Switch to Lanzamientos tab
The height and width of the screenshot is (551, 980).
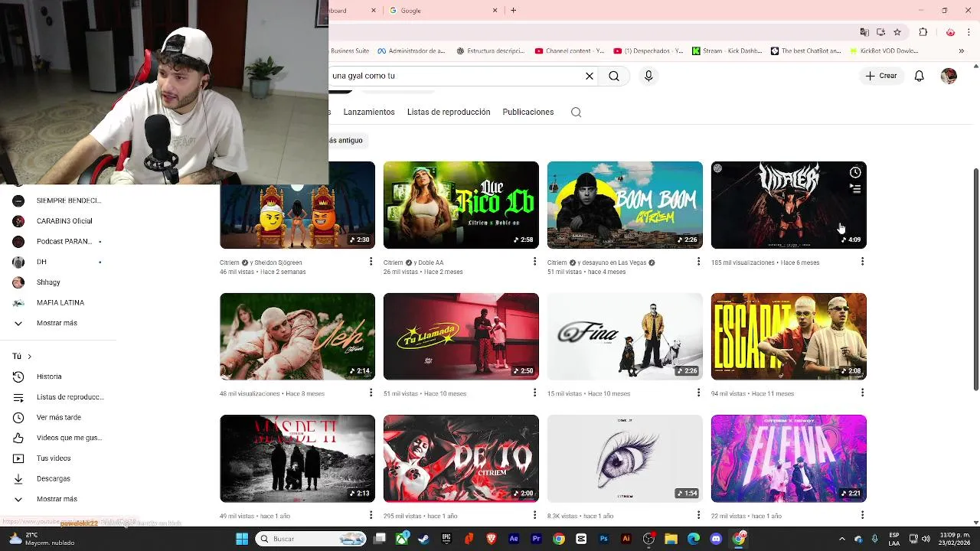(369, 112)
